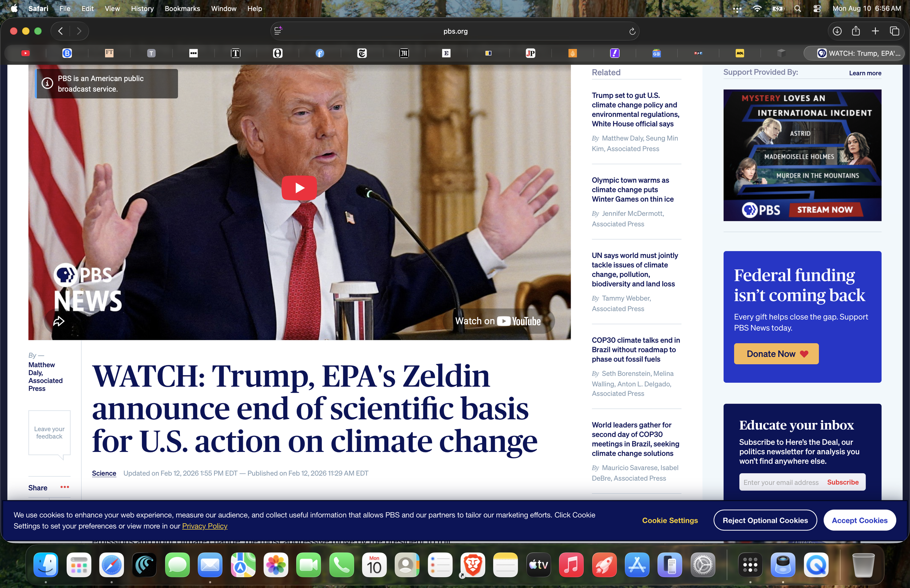Click Leave your feedback
This screenshot has height=588, width=910.
tap(49, 433)
